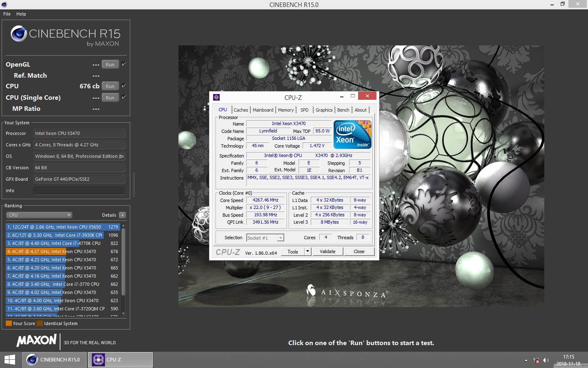This screenshot has height=368, width=588.
Task: Click the Cinebench logo icon in the header
Action: (19, 34)
